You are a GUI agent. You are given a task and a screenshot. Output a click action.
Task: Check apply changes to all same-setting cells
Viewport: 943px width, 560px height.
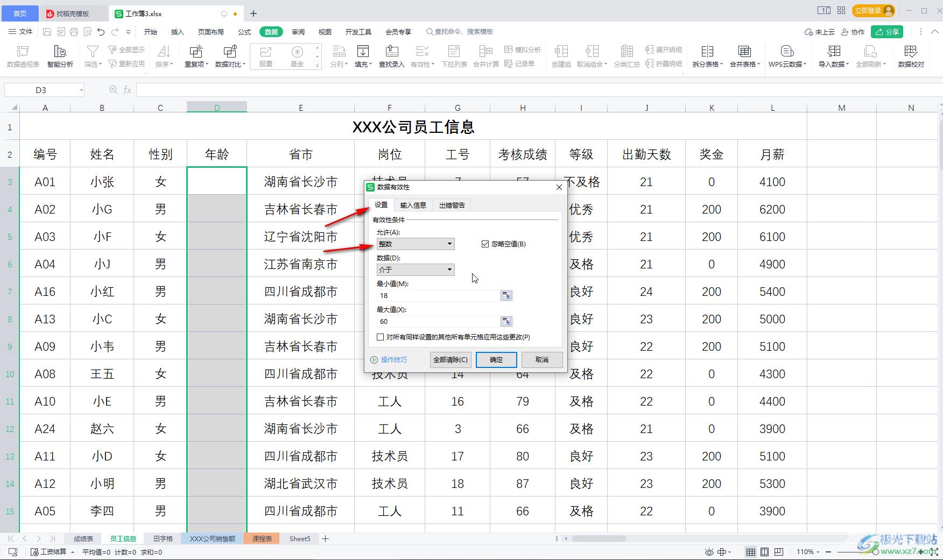(x=381, y=337)
